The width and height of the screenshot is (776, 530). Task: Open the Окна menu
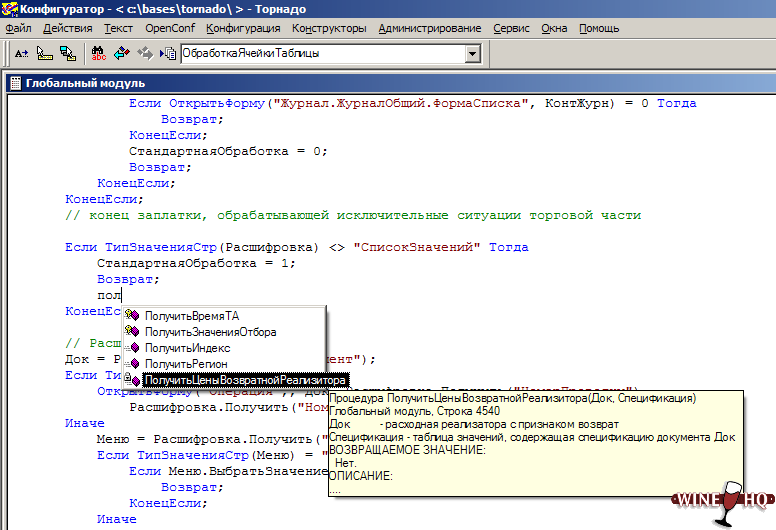[554, 28]
